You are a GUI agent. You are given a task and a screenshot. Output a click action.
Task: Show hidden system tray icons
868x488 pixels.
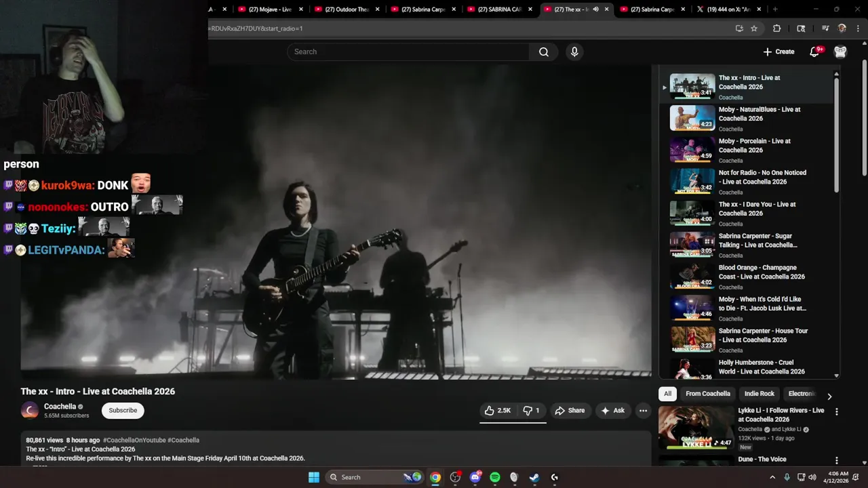pos(772,477)
